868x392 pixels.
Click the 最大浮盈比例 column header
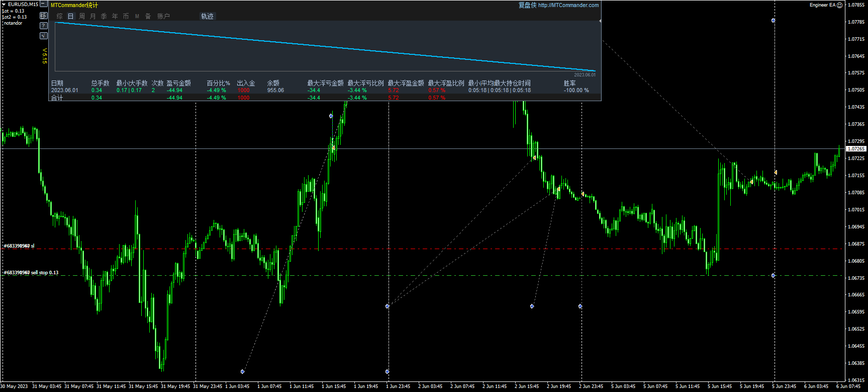446,83
